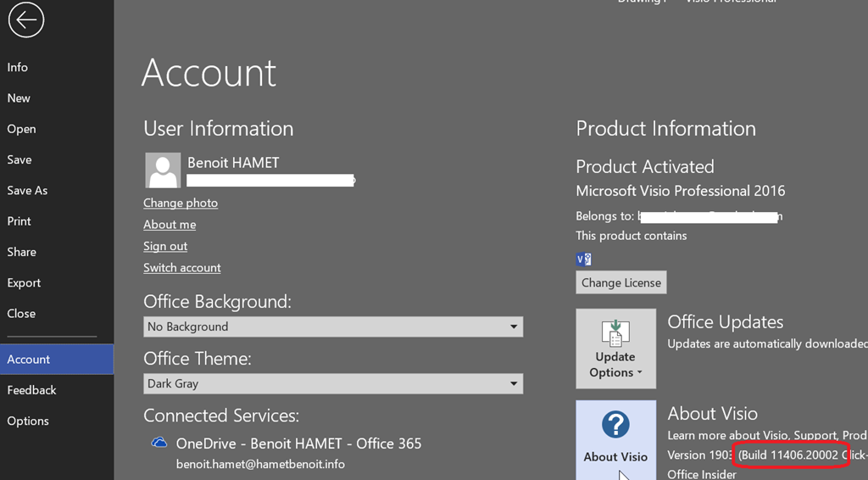The width and height of the screenshot is (868, 480).
Task: Go to the Print page
Action: tap(19, 221)
